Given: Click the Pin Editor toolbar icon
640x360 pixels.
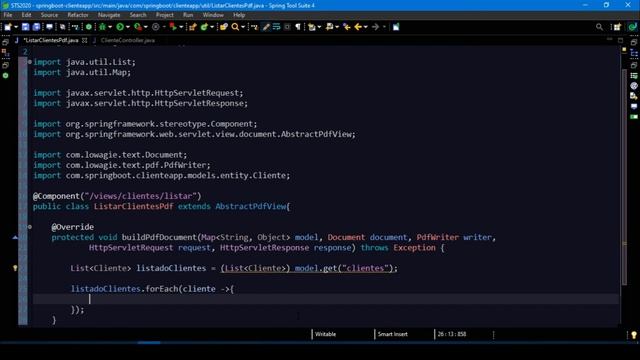Looking at the screenshot, I should (x=396, y=27).
